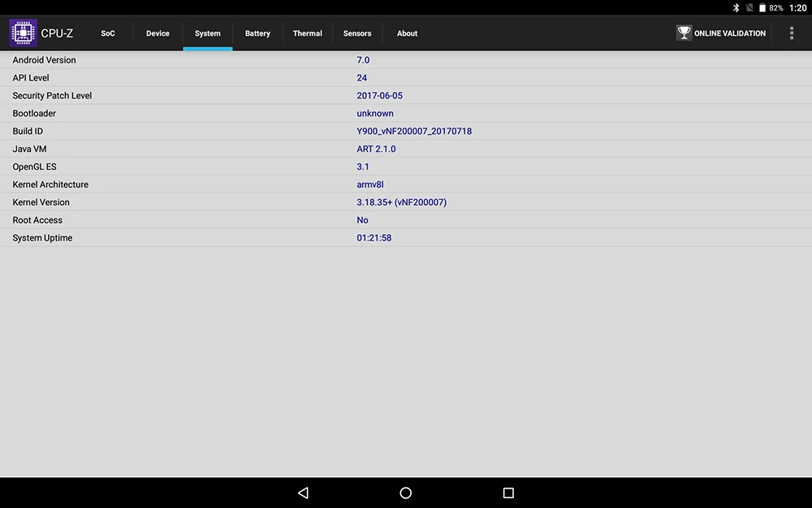Switch to the Device tab
This screenshot has height=508, width=812.
click(x=158, y=33)
